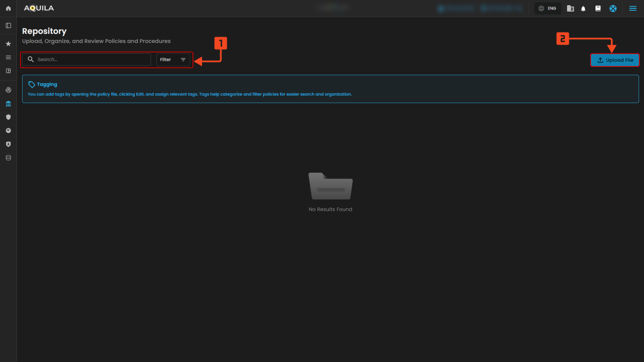Click the highlighted bank repository icon in sidebar
The image size is (644, 362).
[x=8, y=103]
